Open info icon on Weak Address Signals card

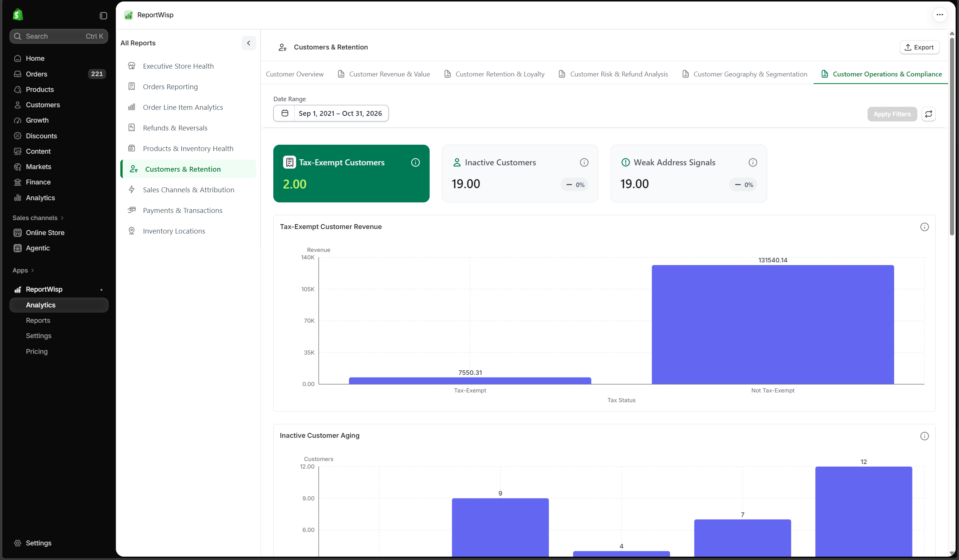tap(752, 162)
